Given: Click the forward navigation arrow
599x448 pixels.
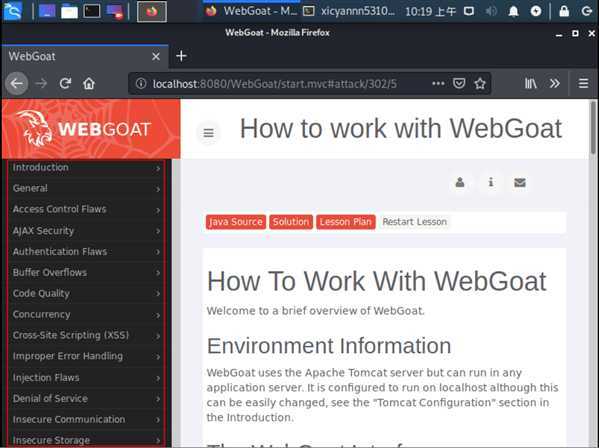Looking at the screenshot, I should point(41,83).
